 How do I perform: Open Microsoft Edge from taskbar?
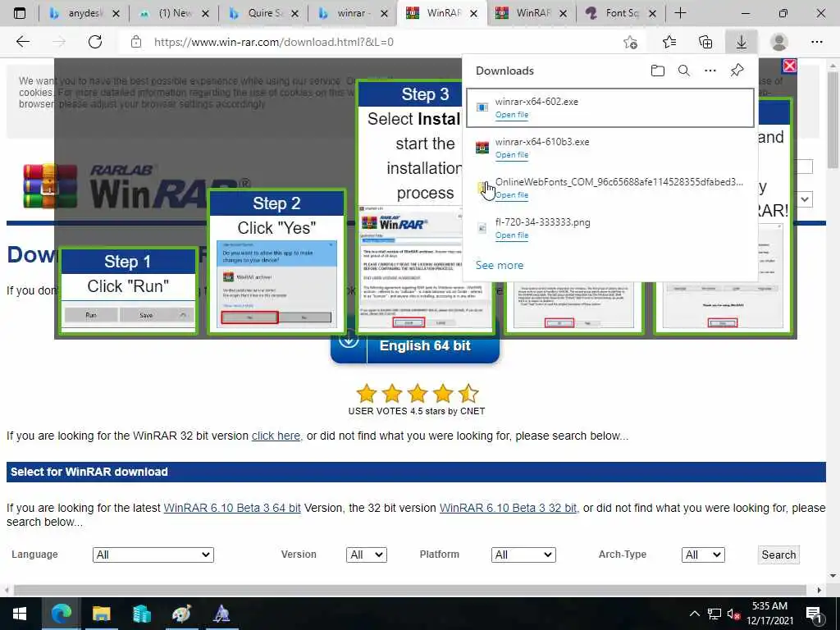(62, 614)
